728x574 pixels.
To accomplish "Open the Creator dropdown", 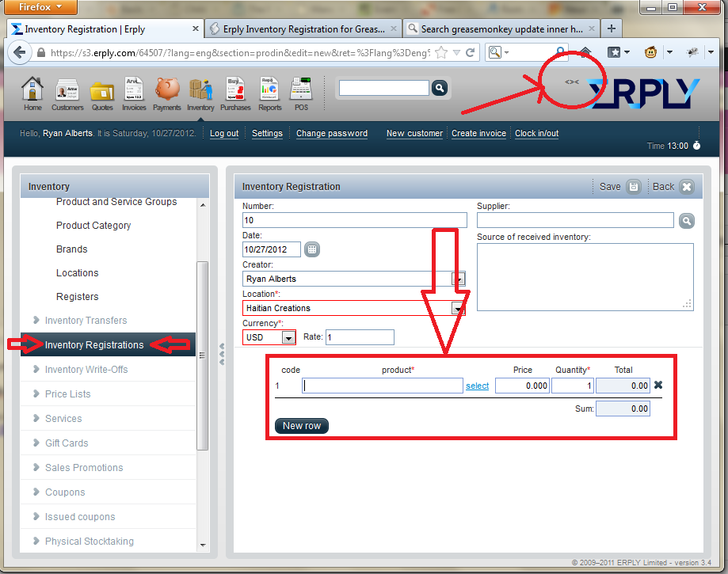I will [458, 279].
